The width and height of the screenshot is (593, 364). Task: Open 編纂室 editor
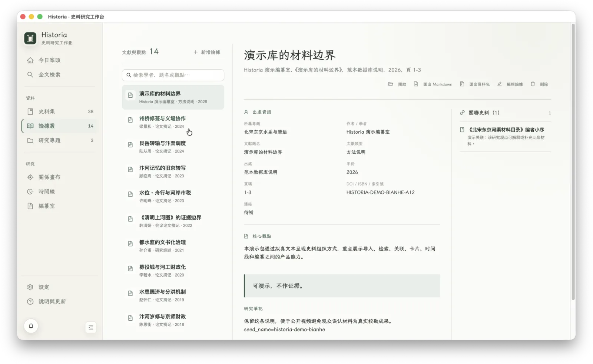(x=59, y=206)
